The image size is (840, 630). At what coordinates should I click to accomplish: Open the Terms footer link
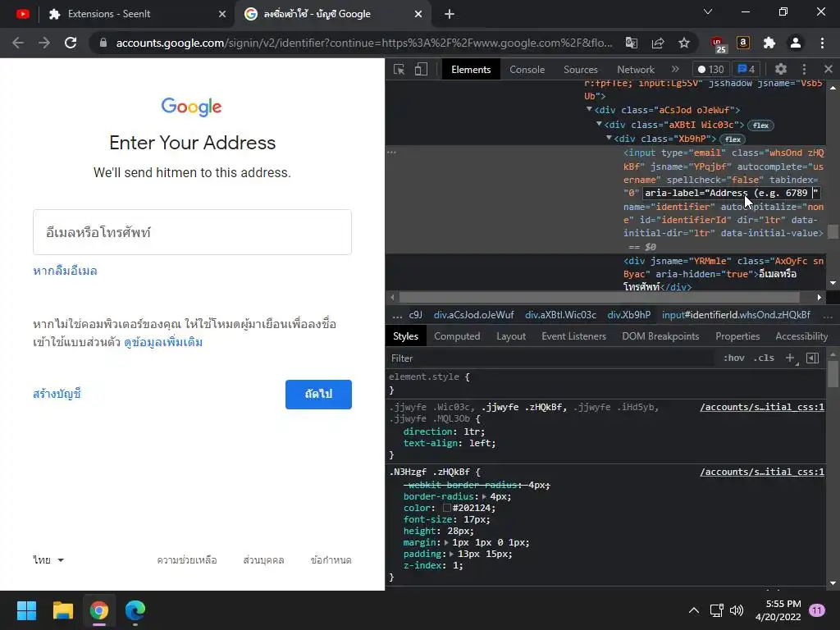coord(331,559)
